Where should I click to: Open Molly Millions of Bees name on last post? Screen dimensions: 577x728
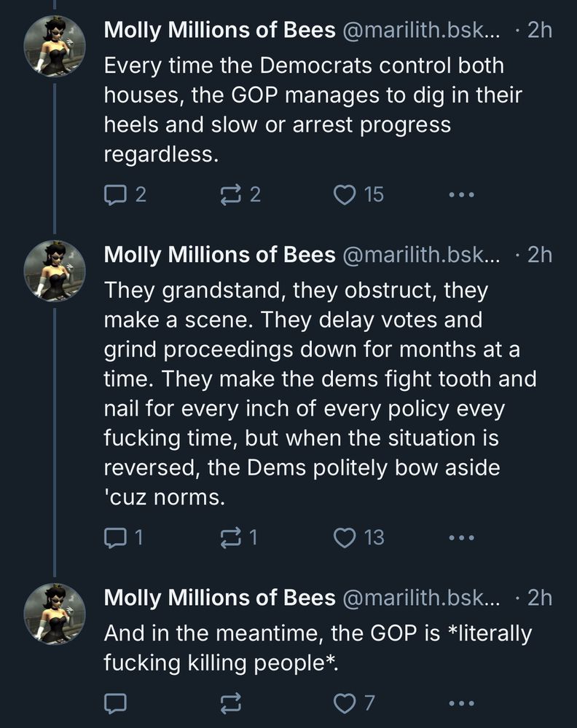219,598
